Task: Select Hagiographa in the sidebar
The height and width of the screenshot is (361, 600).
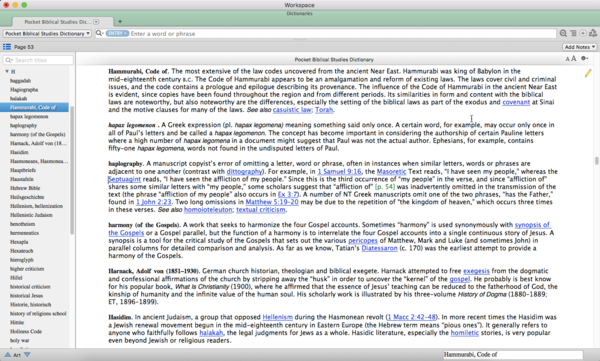Action: click(24, 89)
